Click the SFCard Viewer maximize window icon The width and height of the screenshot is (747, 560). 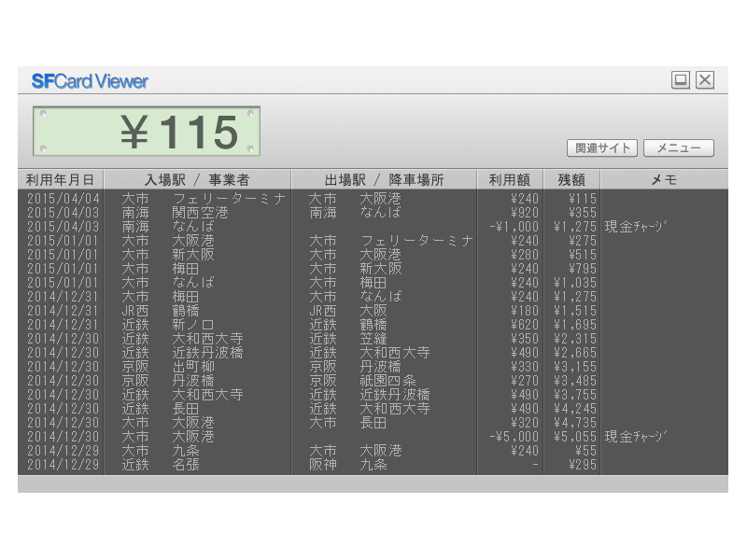(x=681, y=80)
